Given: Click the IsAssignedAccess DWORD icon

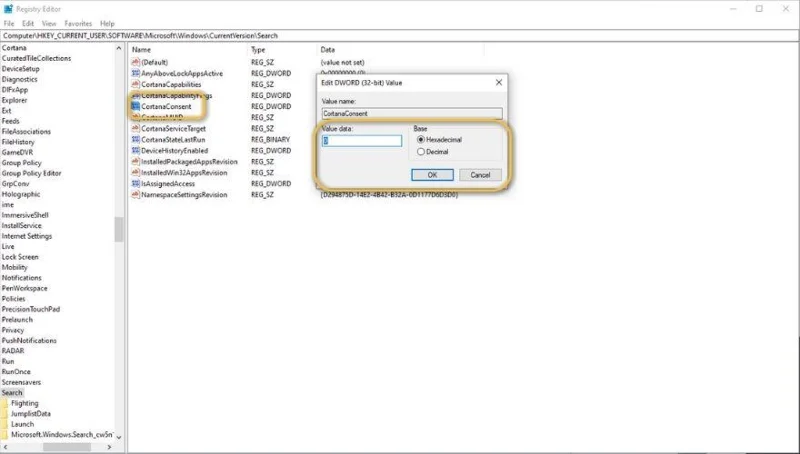Looking at the screenshot, I should click(135, 184).
